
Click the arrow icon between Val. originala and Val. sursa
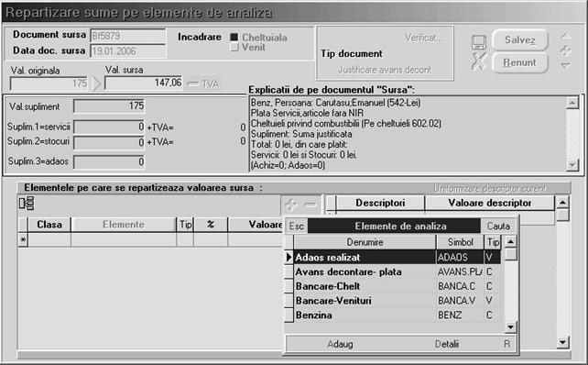pyautogui.click(x=96, y=83)
